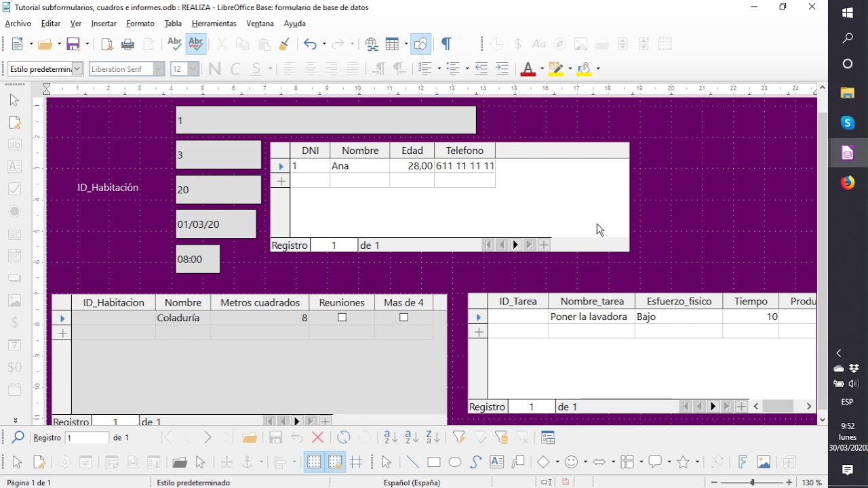Toggle Show draw functions button
The width and height of the screenshot is (868, 488).
coord(420,45)
